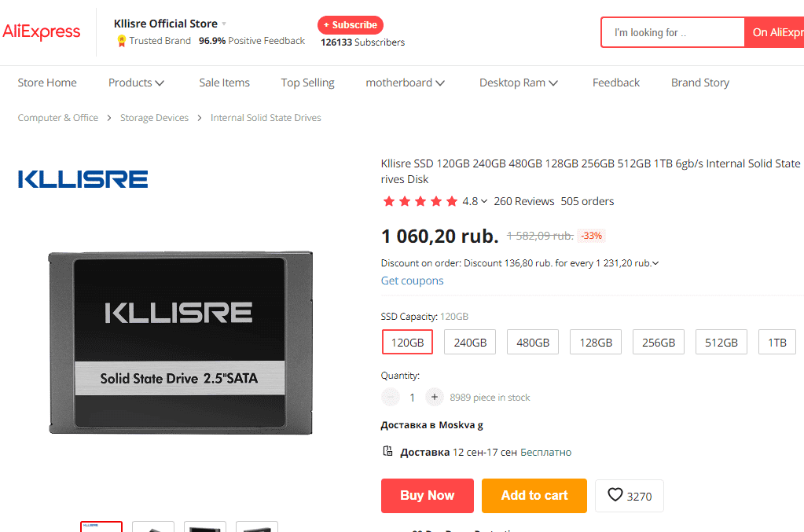Select 240GB capacity option
Image resolution: width=804 pixels, height=532 pixels.
pos(470,342)
